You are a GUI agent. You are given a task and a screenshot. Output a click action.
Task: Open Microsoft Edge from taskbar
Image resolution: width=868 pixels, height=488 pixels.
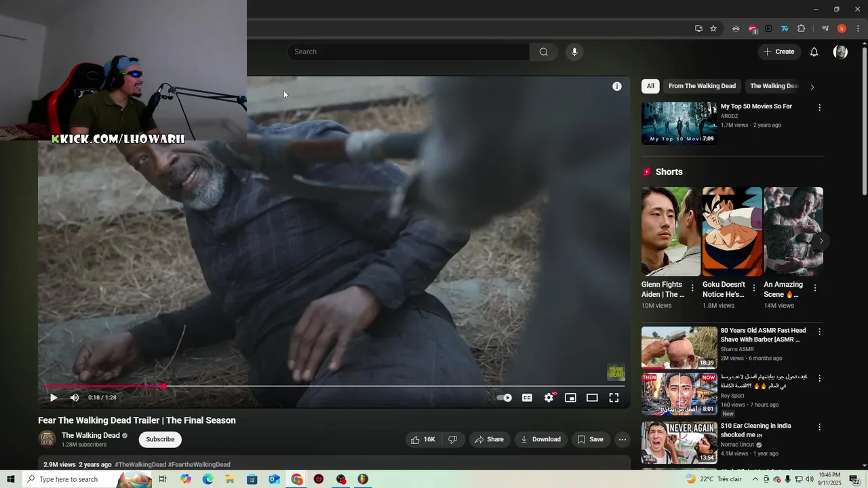point(208,479)
